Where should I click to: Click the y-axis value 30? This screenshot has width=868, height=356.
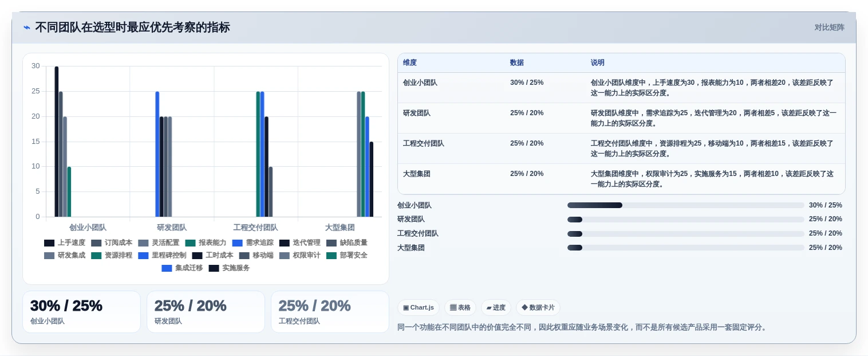pyautogui.click(x=35, y=66)
